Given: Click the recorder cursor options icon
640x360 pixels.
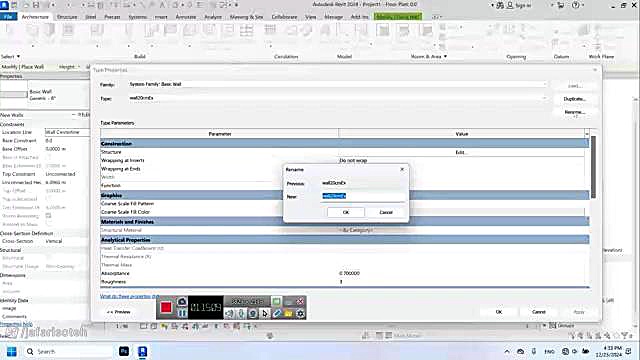Looking at the screenshot, I should coord(265,313).
